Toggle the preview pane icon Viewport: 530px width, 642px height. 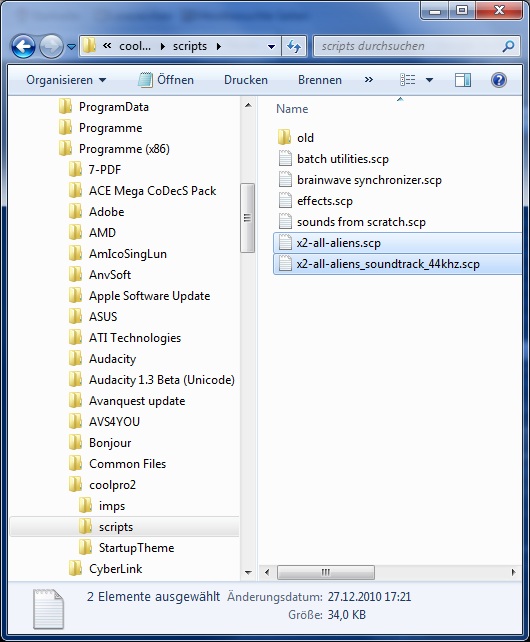(462, 80)
